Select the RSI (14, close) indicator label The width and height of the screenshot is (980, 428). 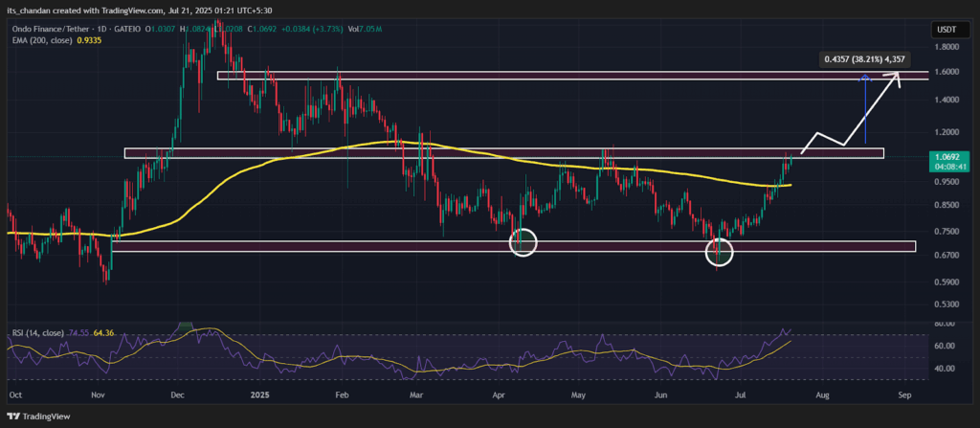[36, 333]
